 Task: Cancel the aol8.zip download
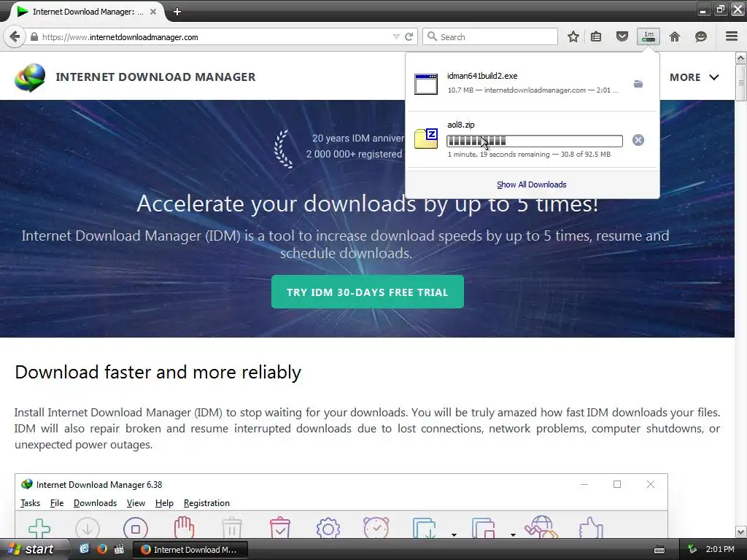point(638,140)
